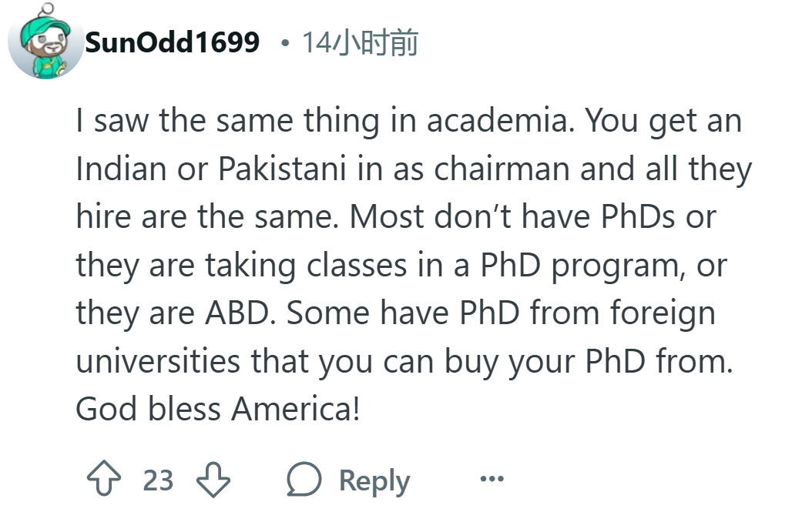
Task: Click the SunOdd1699 snoo avatar
Action: click(45, 42)
